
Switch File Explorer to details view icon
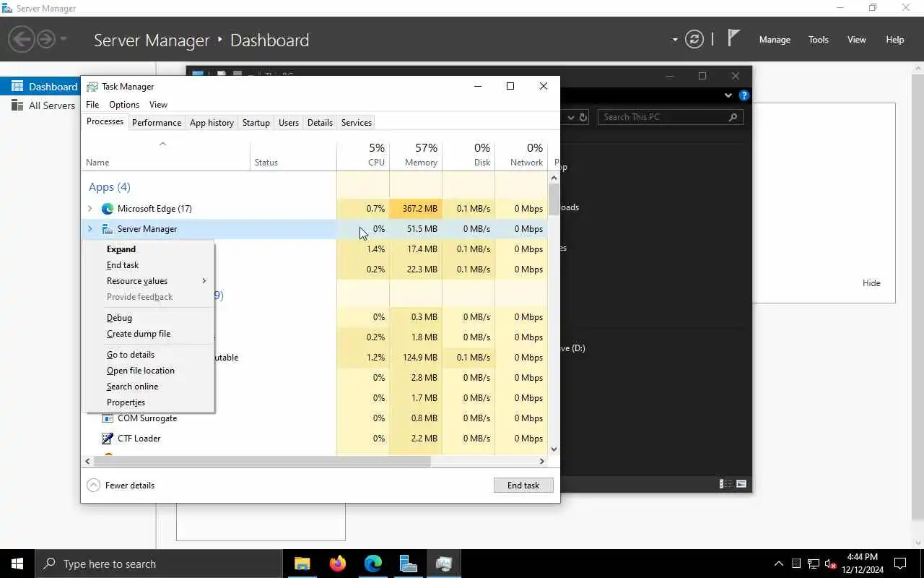tap(725, 484)
